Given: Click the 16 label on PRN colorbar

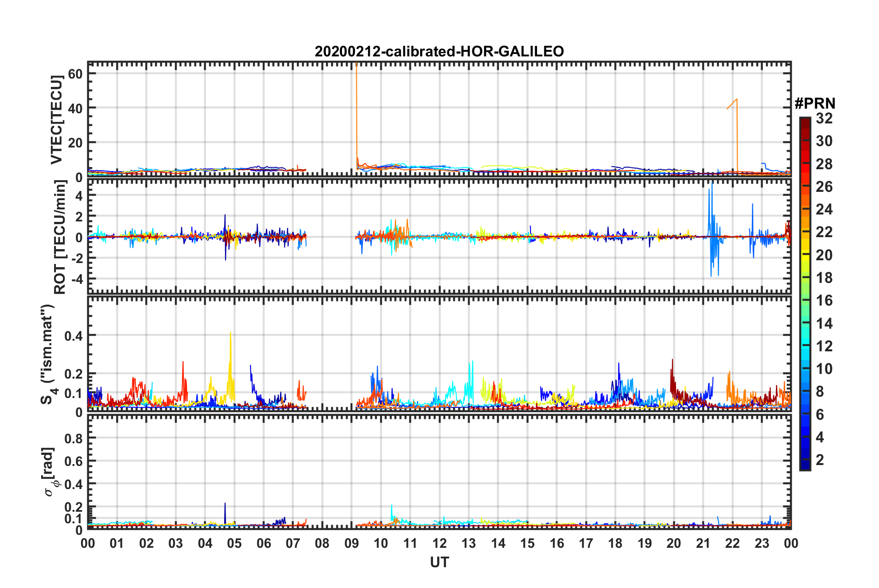Looking at the screenshot, I should click(x=824, y=300).
